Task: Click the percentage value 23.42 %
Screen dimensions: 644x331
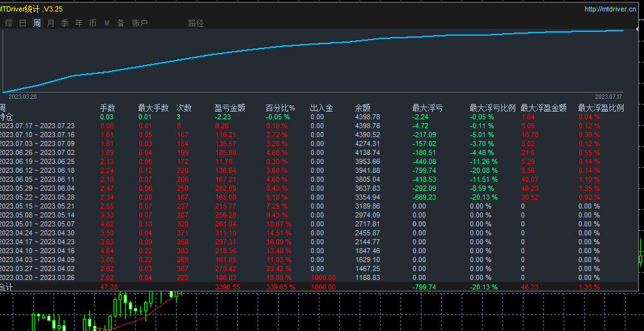Action: click(x=279, y=268)
